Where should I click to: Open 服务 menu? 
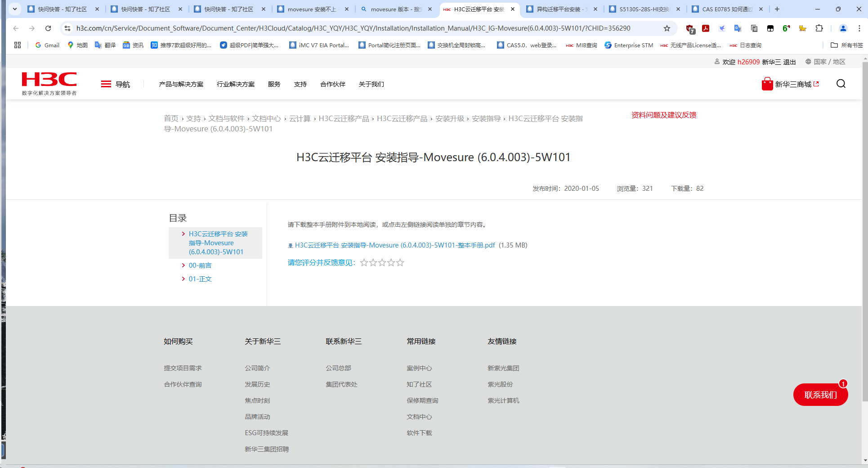coord(274,84)
